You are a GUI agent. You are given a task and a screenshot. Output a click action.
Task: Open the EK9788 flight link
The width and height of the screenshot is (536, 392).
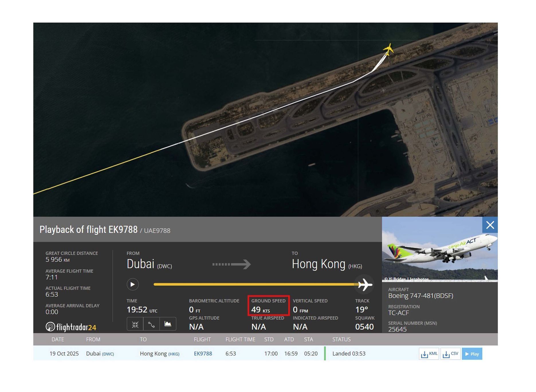click(x=203, y=354)
